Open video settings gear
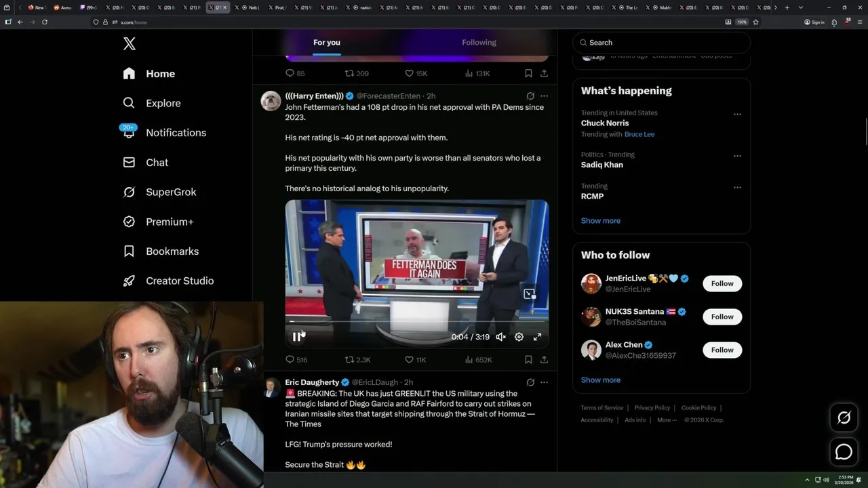Image resolution: width=868 pixels, height=488 pixels. (x=519, y=337)
